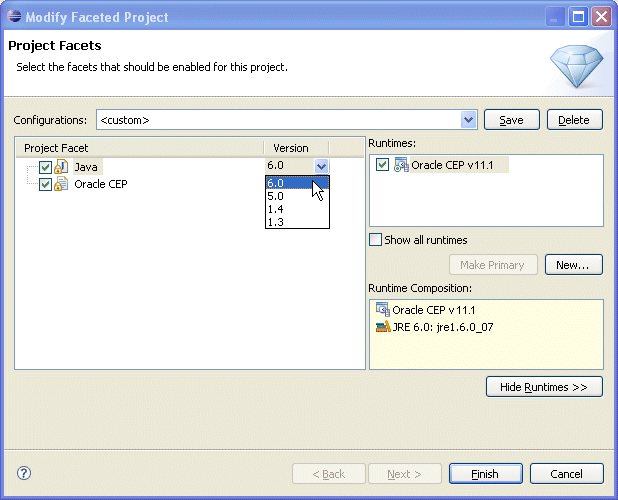Toggle the Java version dropdown arrow
Image resolution: width=618 pixels, height=500 pixels.
click(321, 166)
